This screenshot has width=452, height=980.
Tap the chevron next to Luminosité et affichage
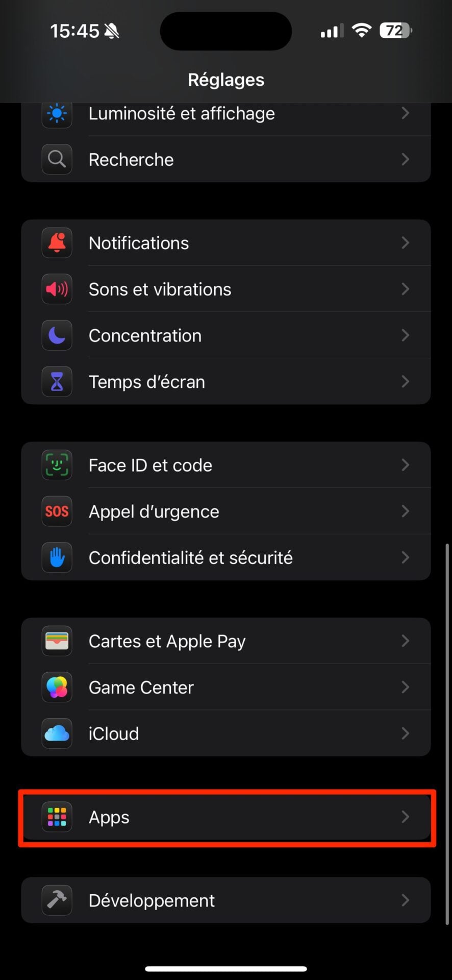point(405,113)
